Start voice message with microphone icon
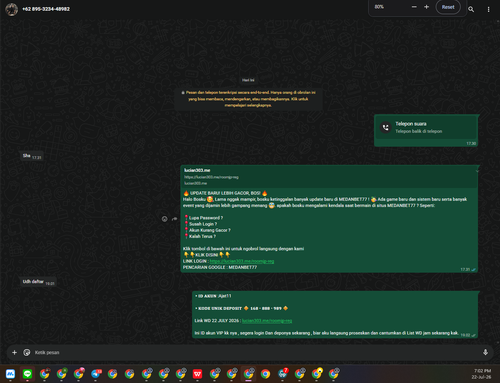This screenshot has height=383, width=500. [x=485, y=352]
